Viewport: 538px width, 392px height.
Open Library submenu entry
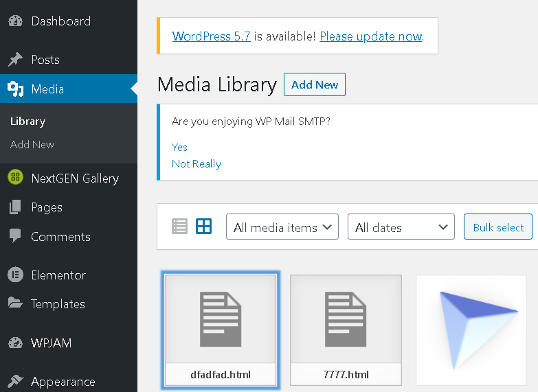(27, 122)
